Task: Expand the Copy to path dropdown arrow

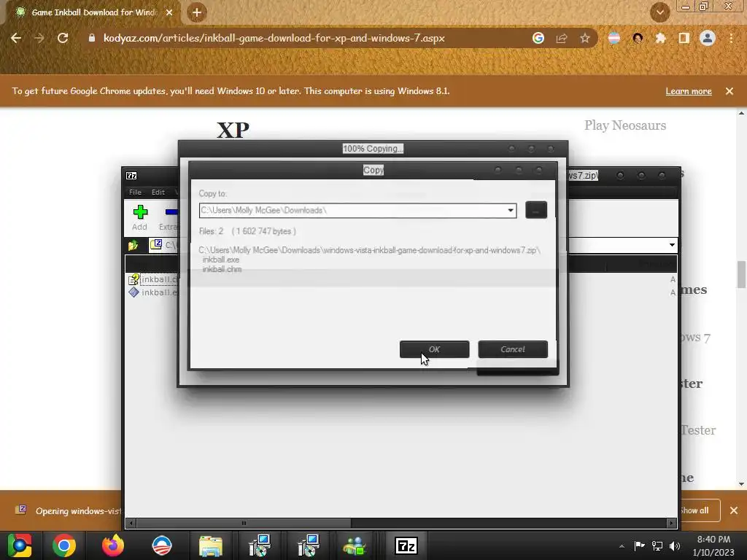Action: click(x=510, y=210)
